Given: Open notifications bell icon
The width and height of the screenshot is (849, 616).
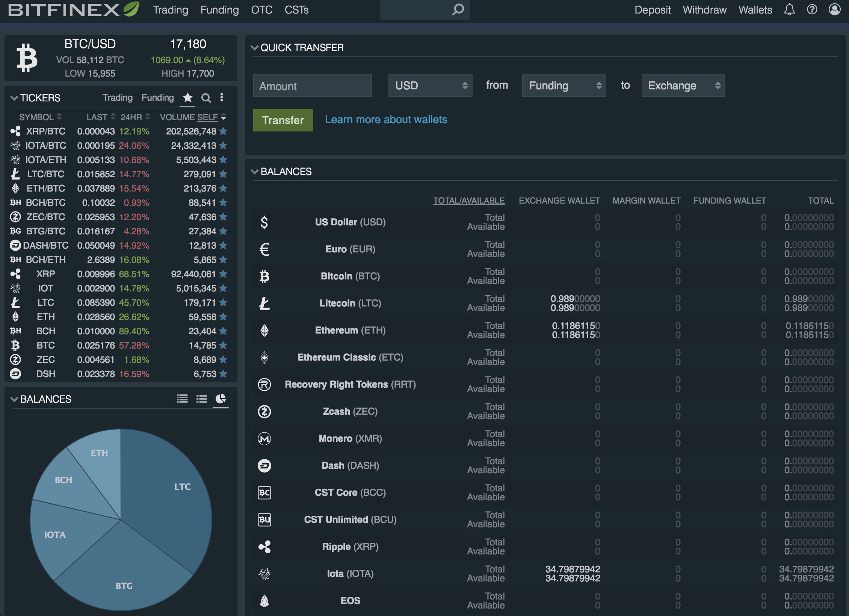Looking at the screenshot, I should pos(789,9).
